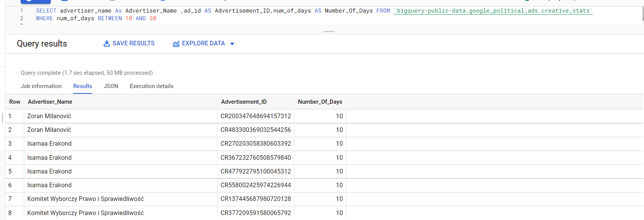Click the editor vertical scrollbar
This screenshot has height=220, width=644.
[x=642, y=14]
